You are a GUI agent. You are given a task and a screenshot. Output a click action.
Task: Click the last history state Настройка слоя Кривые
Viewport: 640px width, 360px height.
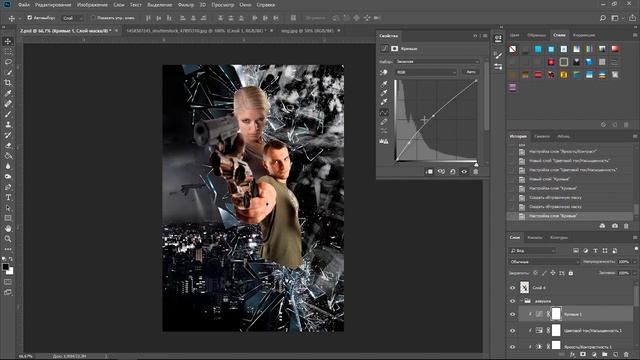(570, 216)
